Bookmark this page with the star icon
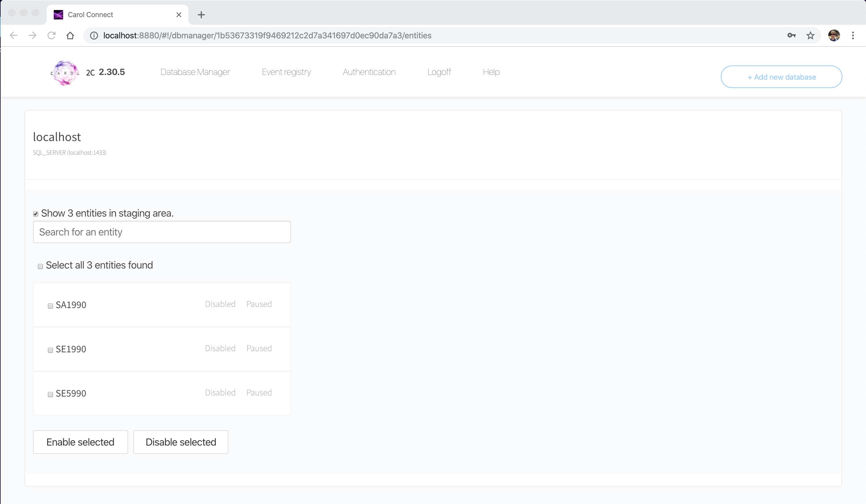866x504 pixels. pos(810,35)
